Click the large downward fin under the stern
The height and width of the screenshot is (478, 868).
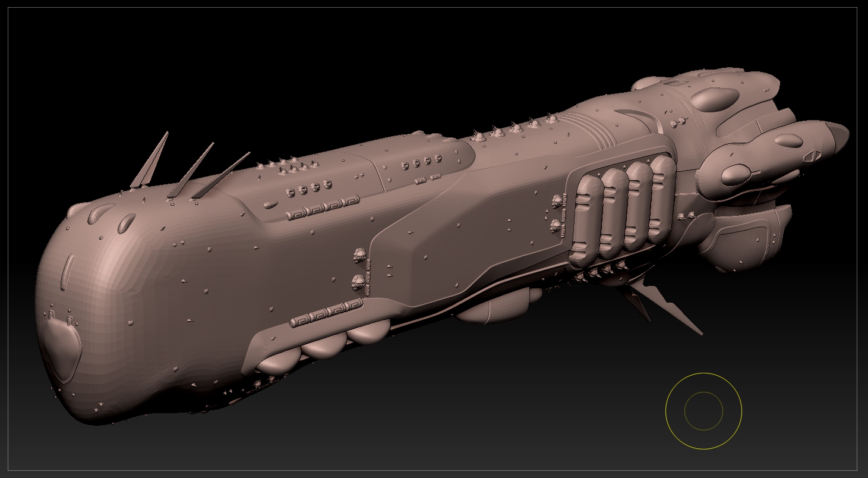[665, 304]
